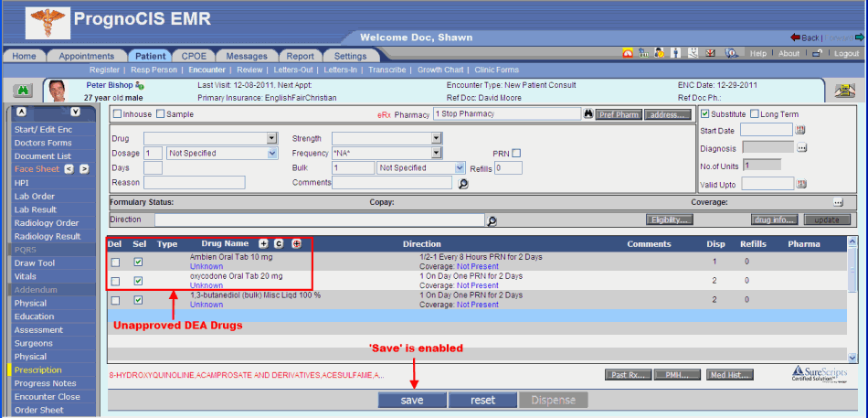Click the magnifier info search icon
868x418 pixels.
(x=732, y=53)
